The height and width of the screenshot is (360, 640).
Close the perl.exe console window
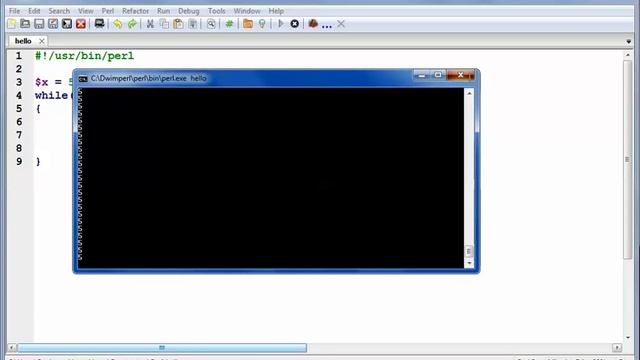(460, 76)
